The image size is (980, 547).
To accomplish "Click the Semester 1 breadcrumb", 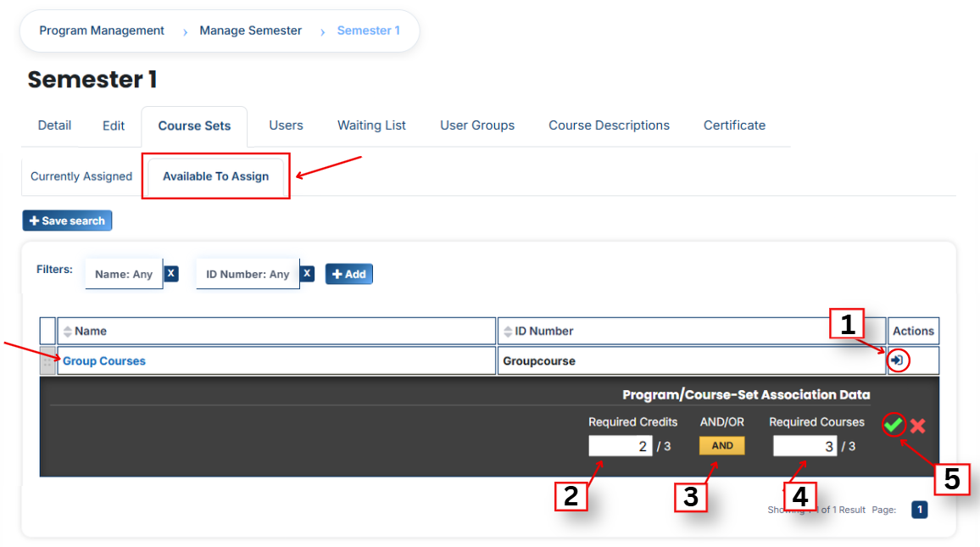I will [x=368, y=31].
